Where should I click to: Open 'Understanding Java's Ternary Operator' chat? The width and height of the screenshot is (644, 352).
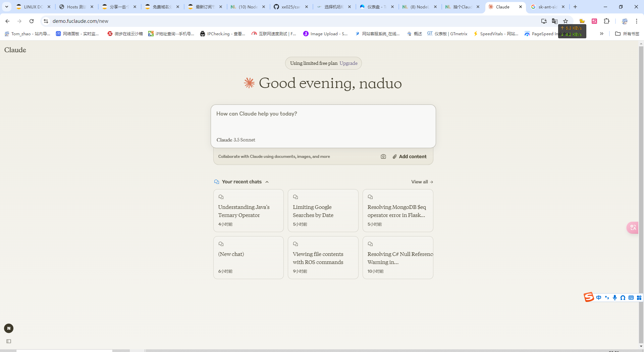[x=249, y=211]
